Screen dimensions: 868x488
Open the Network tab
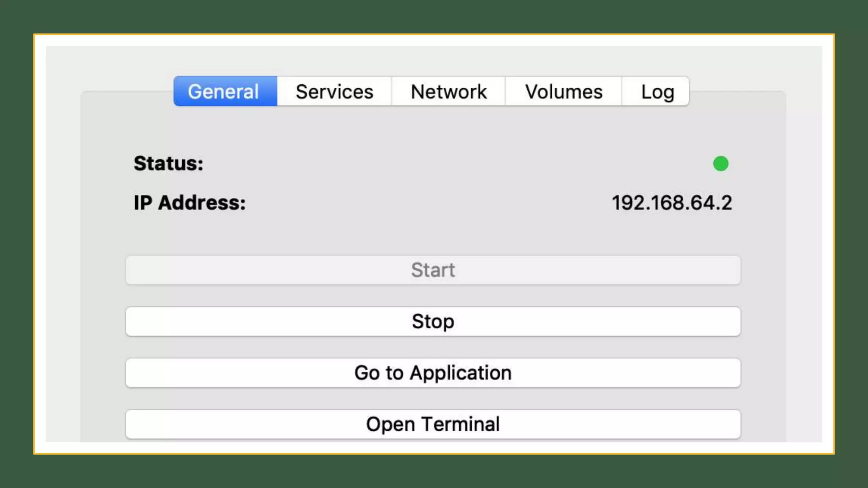point(448,91)
